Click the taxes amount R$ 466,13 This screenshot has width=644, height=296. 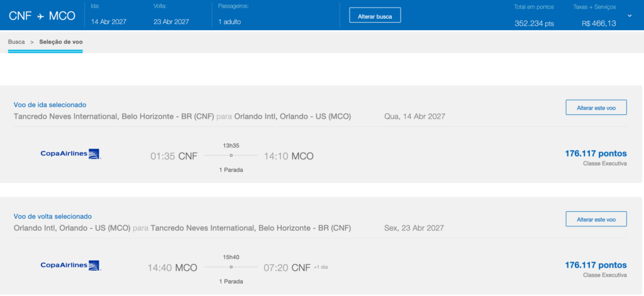tap(599, 24)
